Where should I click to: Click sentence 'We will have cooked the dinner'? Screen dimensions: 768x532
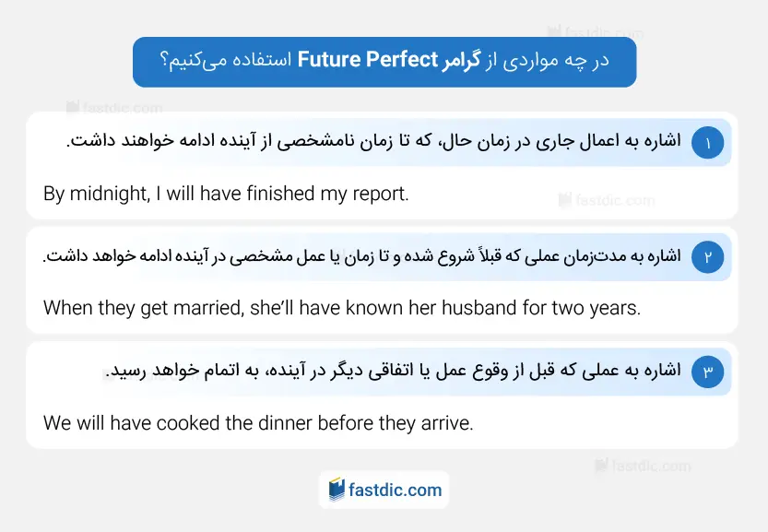[258, 423]
